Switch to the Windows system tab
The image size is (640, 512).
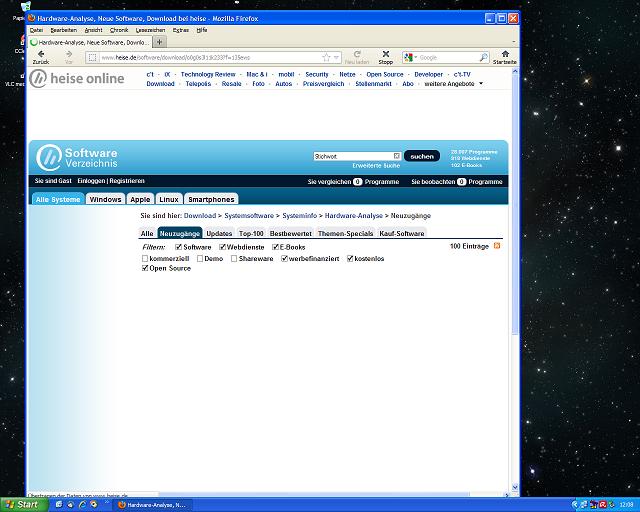(105, 199)
